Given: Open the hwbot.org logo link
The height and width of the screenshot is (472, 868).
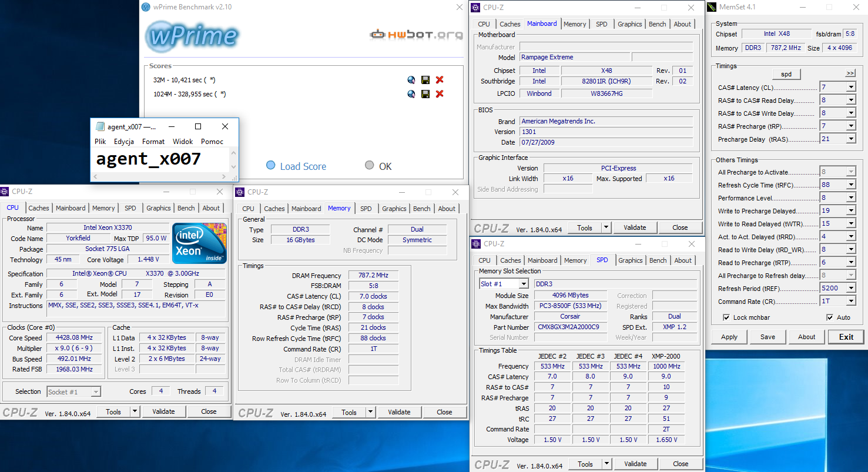Looking at the screenshot, I should 416,34.
